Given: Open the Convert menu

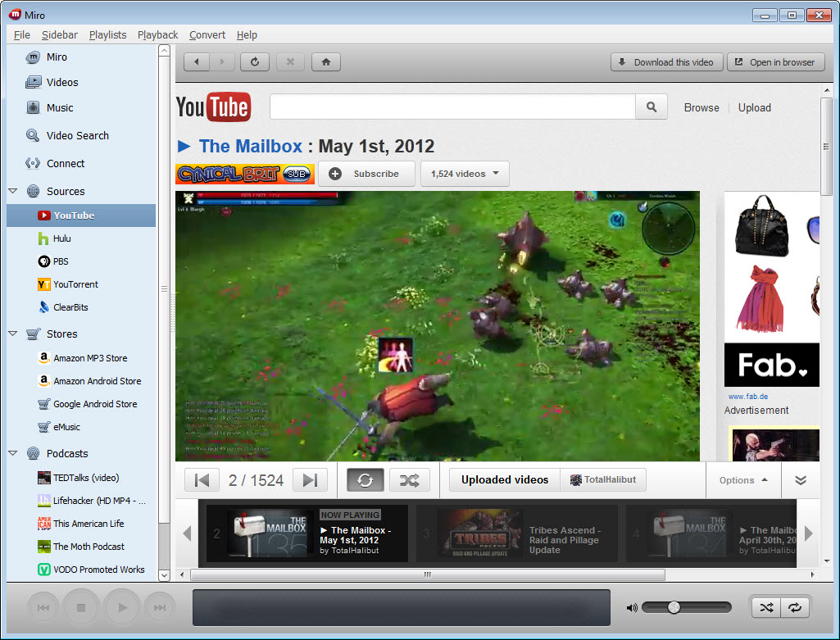Looking at the screenshot, I should (207, 34).
